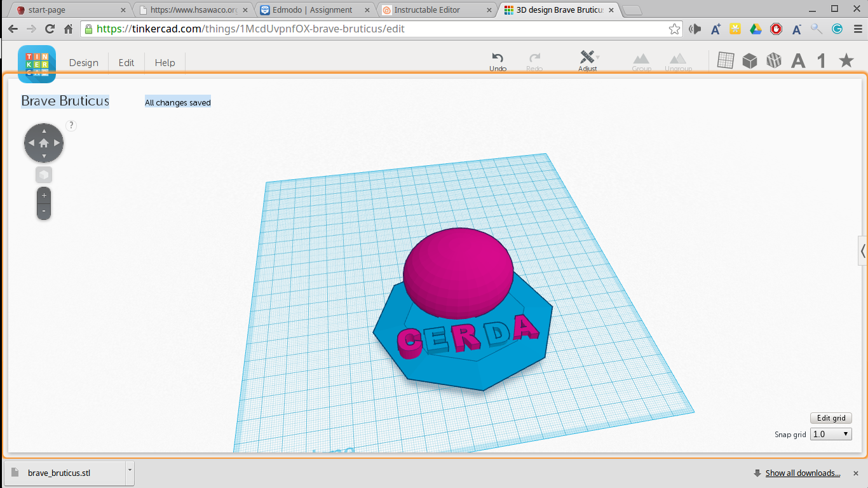868x488 pixels.
Task: Expand the brave_bruticus.stl download options arrow
Action: point(130,473)
